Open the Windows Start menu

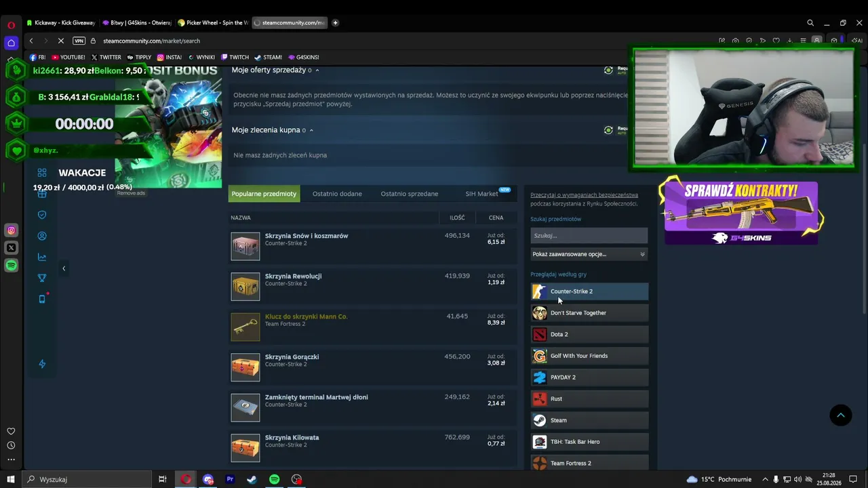point(11,479)
